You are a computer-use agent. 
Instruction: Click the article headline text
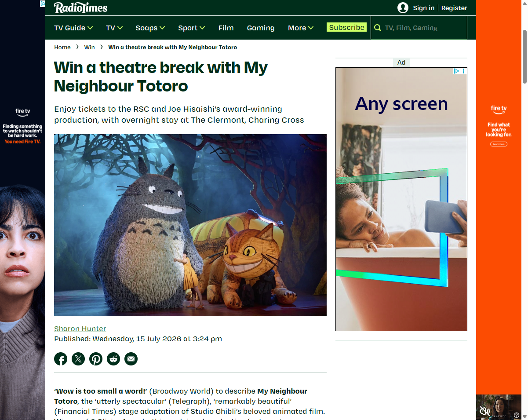coord(161,77)
